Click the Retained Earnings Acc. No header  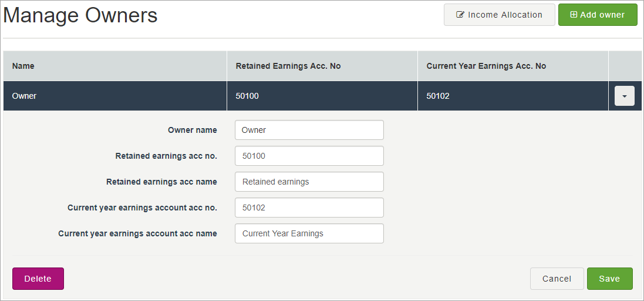(x=288, y=66)
